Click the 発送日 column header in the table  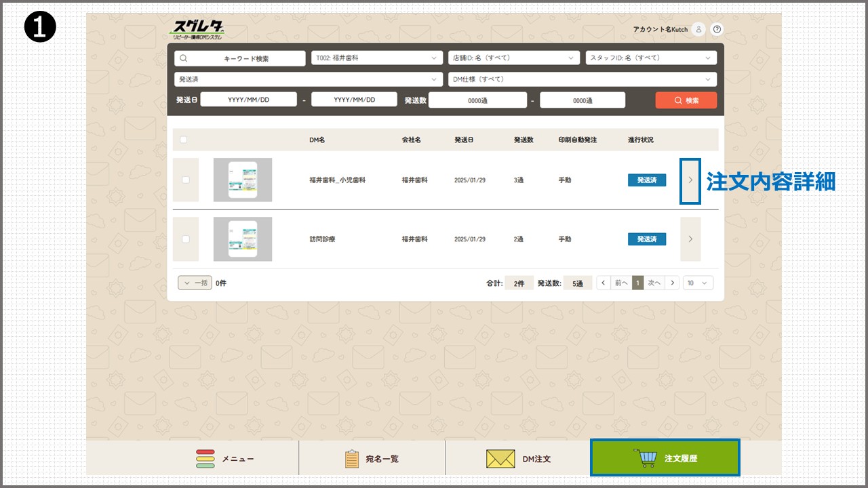(x=464, y=140)
